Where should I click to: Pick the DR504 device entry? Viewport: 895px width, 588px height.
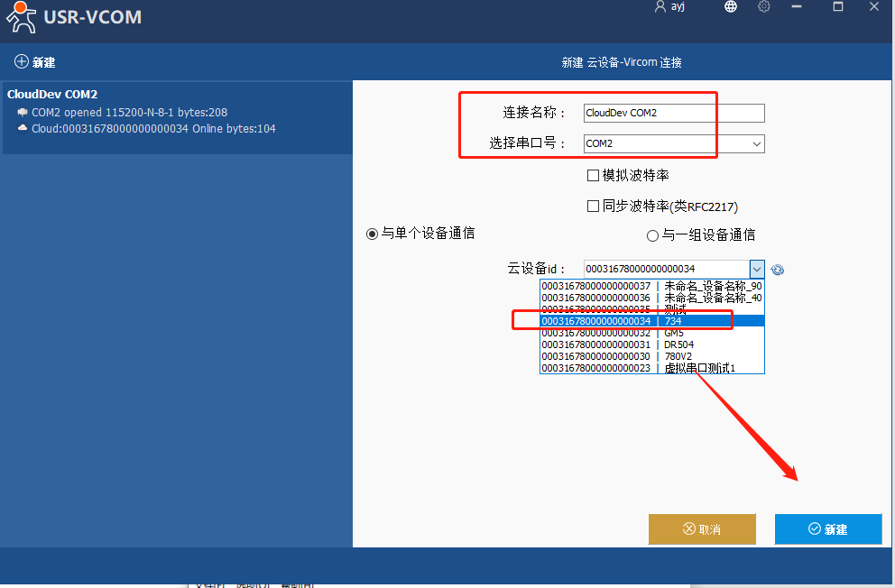(651, 345)
